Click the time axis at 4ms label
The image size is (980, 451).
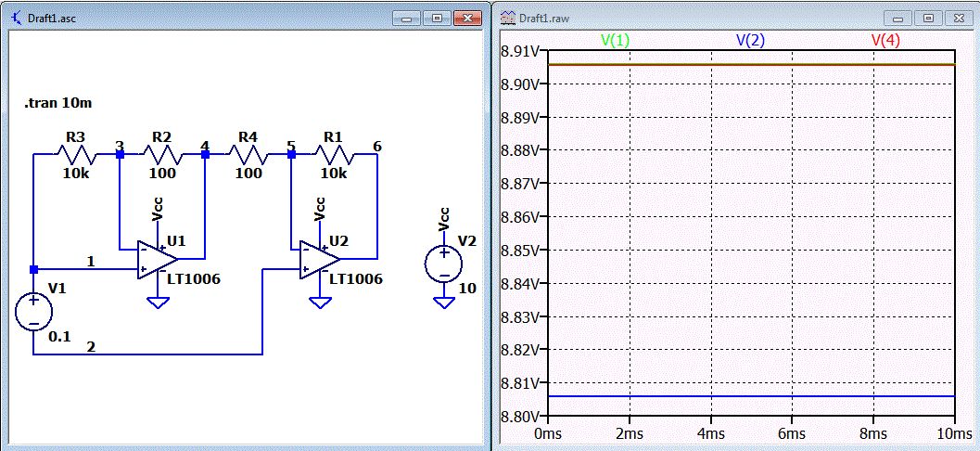[x=710, y=434]
